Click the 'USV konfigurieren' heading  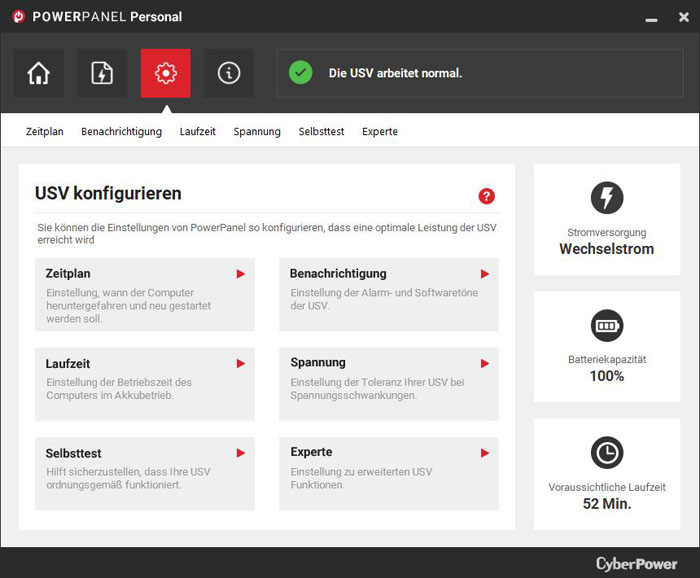coord(108,194)
